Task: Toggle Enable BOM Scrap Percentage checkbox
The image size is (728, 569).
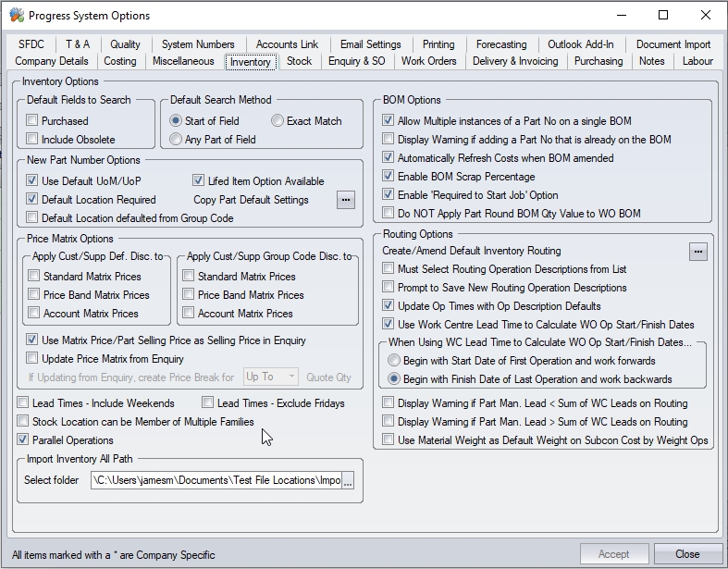Action: pos(389,177)
